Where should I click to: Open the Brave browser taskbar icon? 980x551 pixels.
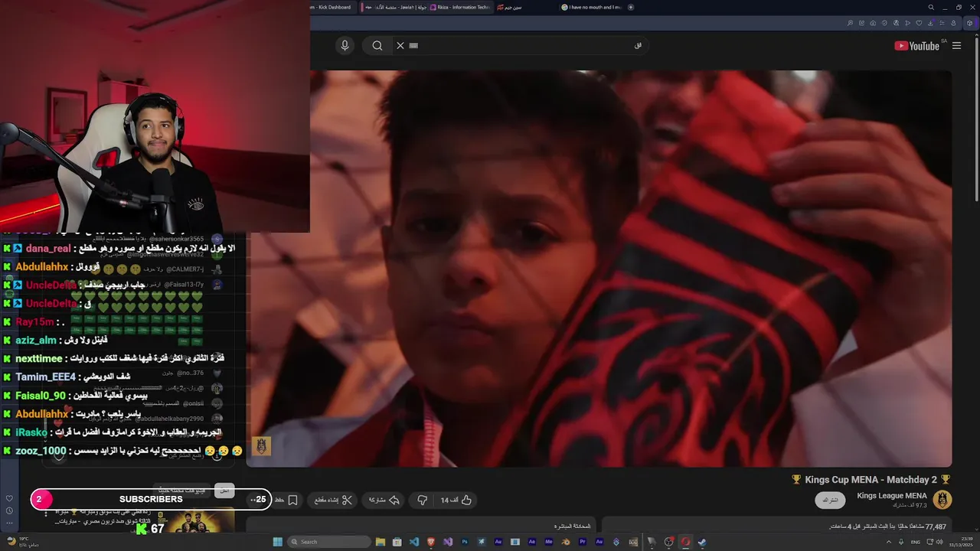pos(430,542)
